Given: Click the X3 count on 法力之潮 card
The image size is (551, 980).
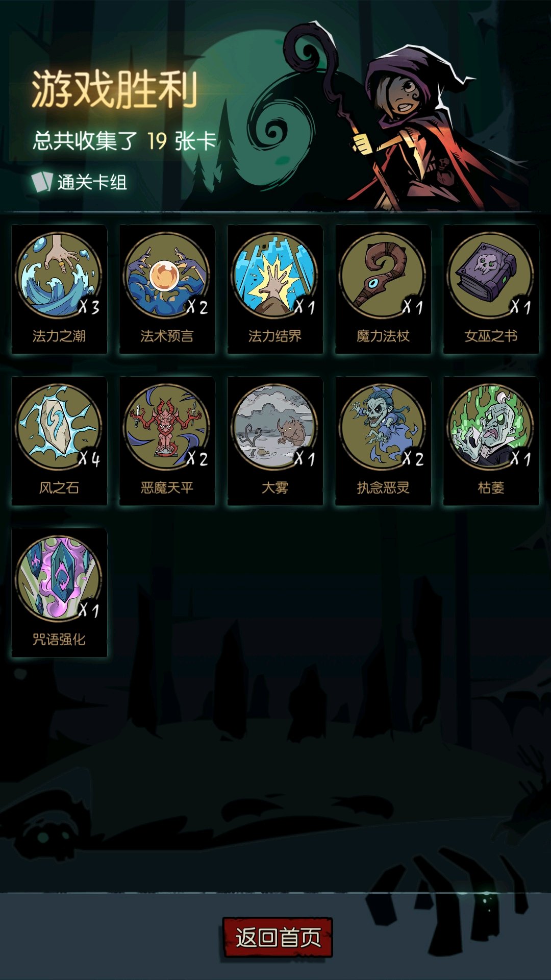Looking at the screenshot, I should click(x=89, y=307).
